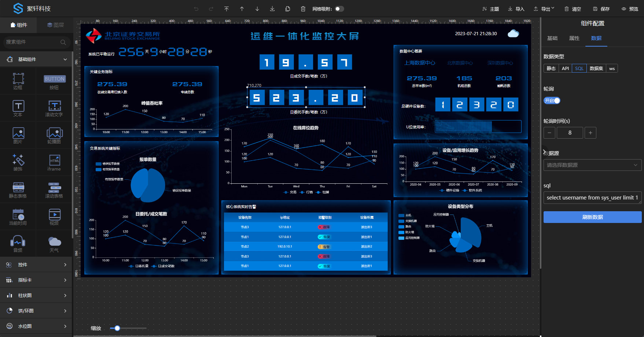
Task: Click the 清空 clear button
Action: [573, 9]
